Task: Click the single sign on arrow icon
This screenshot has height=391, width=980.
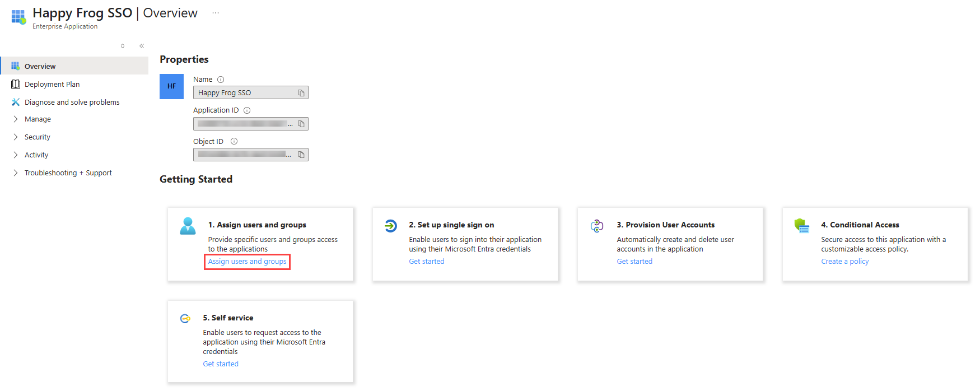Action: pyautogui.click(x=391, y=226)
